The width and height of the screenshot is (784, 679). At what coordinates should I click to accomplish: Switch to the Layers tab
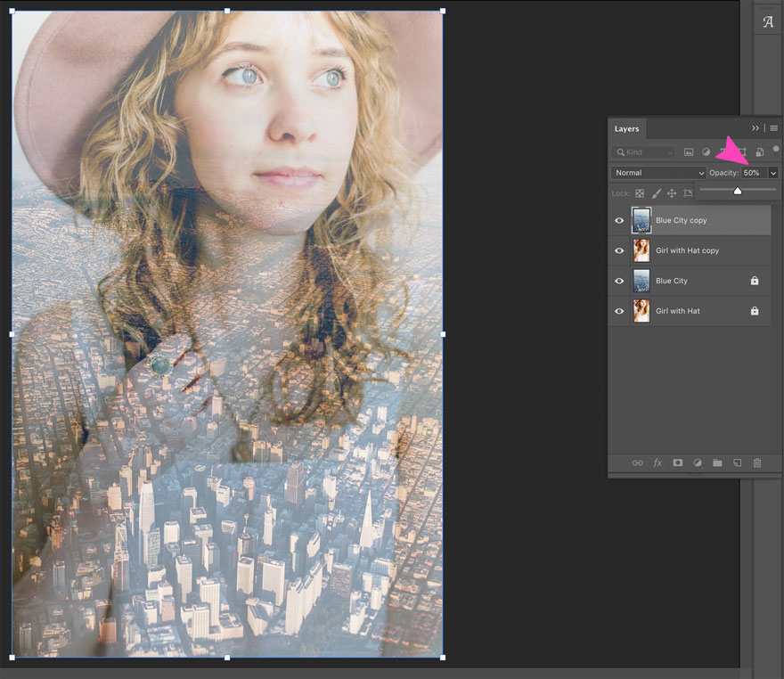pyautogui.click(x=626, y=128)
